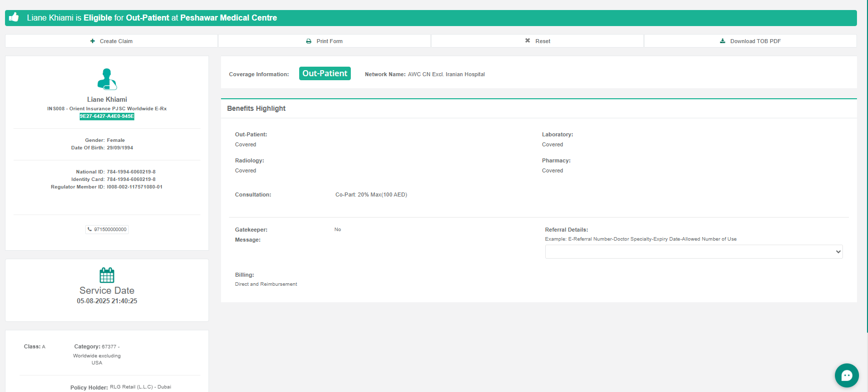The height and width of the screenshot is (392, 868).
Task: Click the patient avatar icon
Action: (x=107, y=79)
